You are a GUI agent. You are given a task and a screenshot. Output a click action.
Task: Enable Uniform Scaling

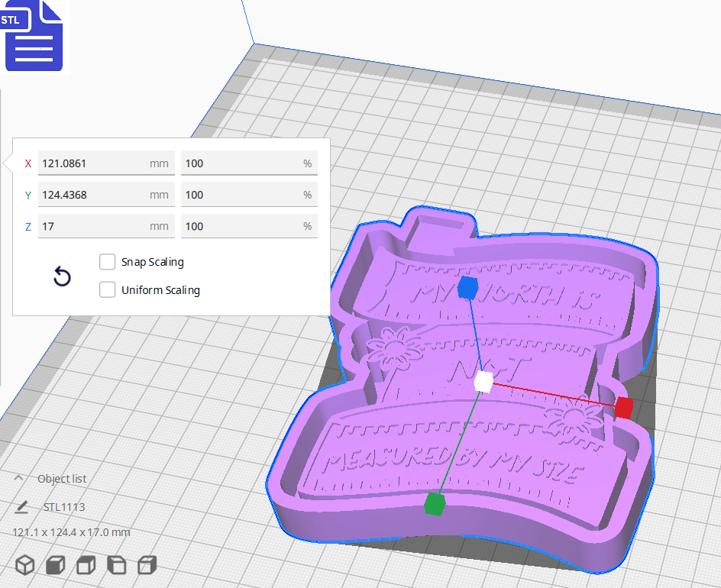pos(107,290)
